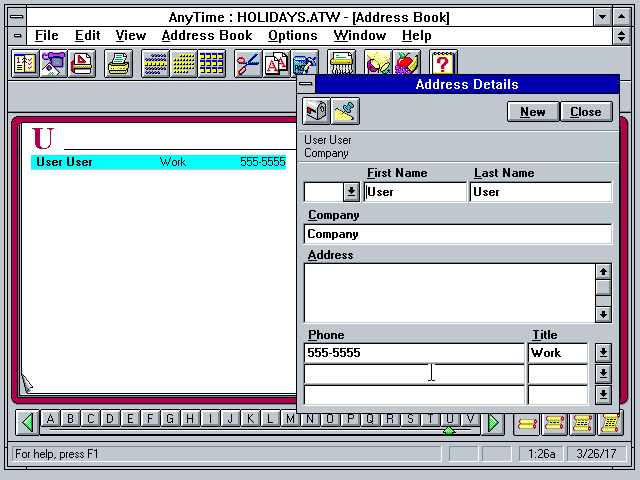Jump to letter K tab
This screenshot has height=480, width=640.
tap(250, 419)
